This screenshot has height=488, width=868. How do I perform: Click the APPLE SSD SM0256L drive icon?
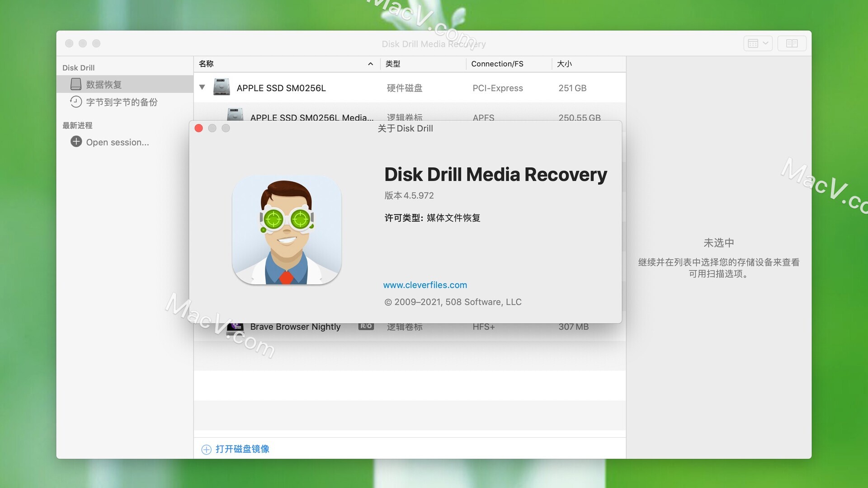click(x=222, y=87)
